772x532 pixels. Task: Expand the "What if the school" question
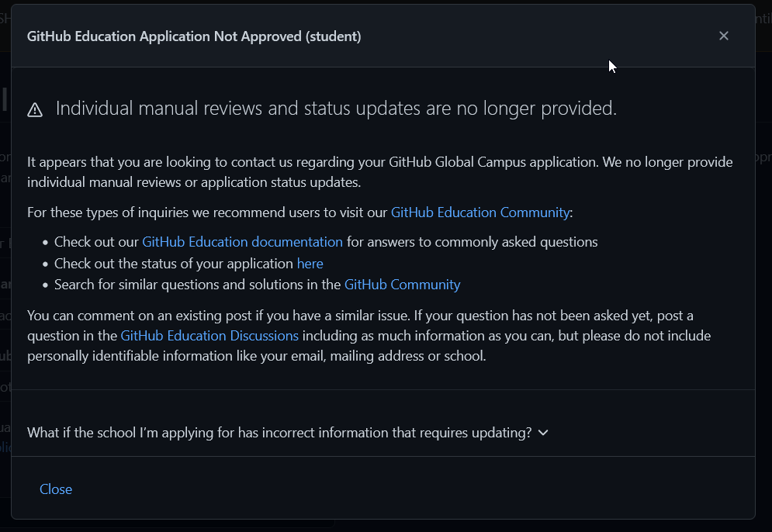(x=279, y=433)
